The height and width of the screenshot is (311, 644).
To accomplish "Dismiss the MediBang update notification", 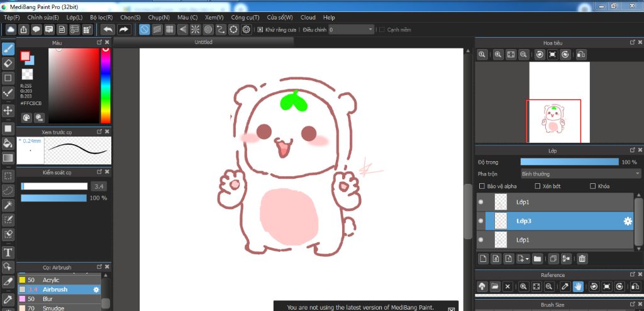I will [x=452, y=309].
